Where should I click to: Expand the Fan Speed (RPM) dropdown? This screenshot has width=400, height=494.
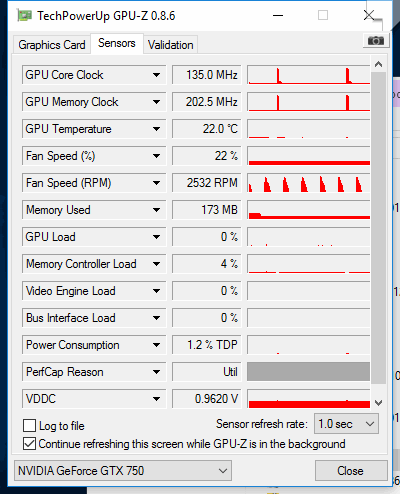pyautogui.click(x=156, y=183)
